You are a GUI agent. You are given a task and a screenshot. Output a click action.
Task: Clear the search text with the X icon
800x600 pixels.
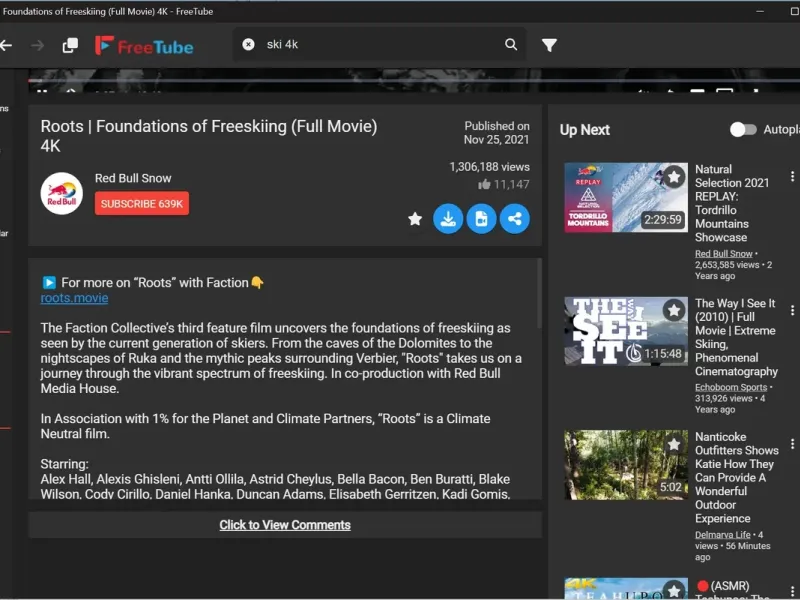pos(248,44)
